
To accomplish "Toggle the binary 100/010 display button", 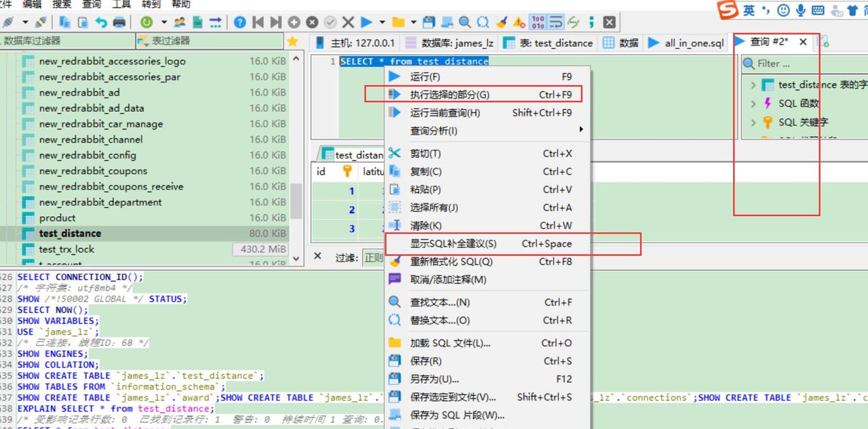I will (538, 22).
